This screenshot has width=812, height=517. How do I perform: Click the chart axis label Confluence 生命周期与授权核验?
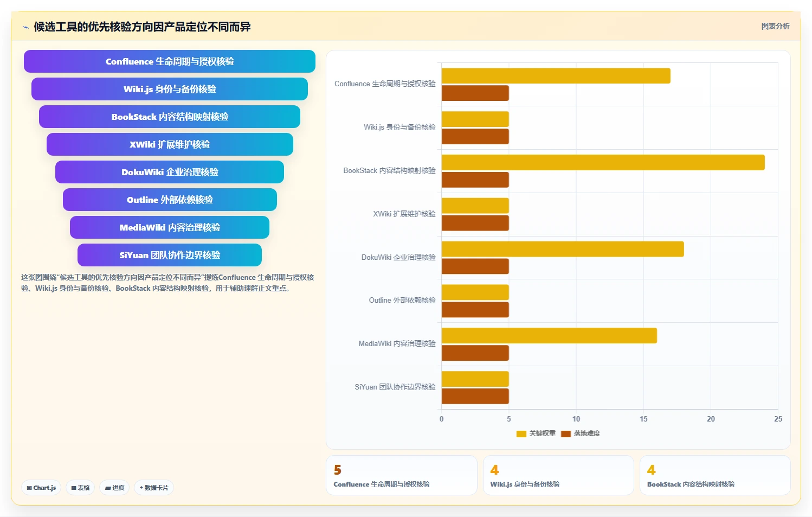click(x=385, y=84)
